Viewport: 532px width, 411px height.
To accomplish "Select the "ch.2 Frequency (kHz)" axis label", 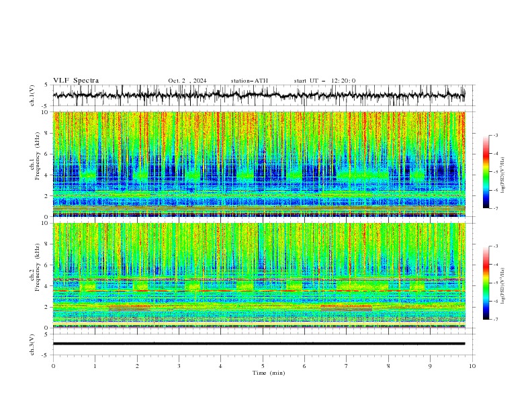I will (35, 268).
